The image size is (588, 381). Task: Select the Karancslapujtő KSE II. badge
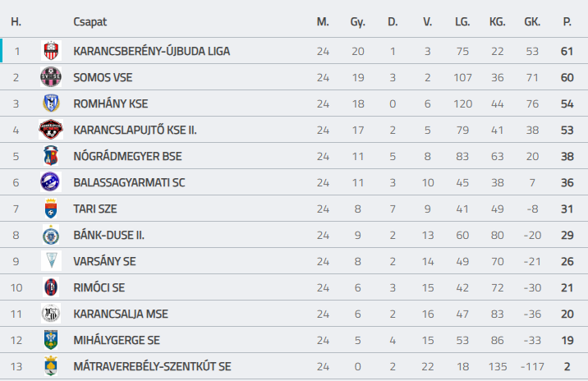(x=51, y=130)
